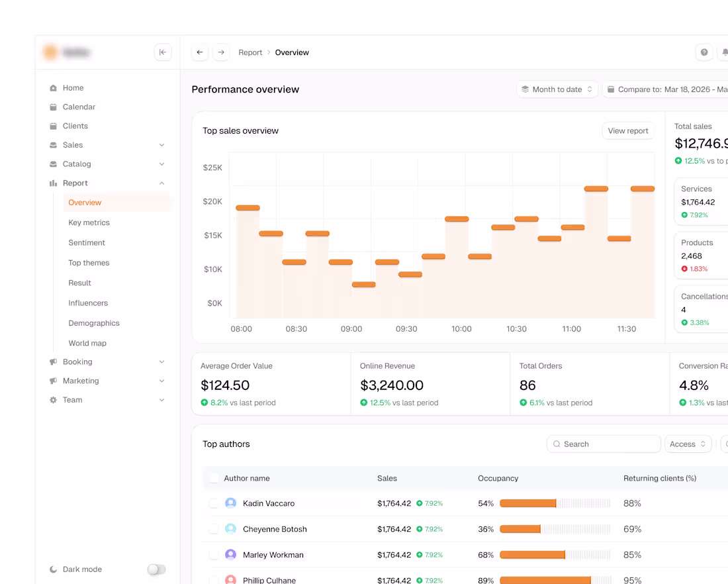Screen dimensions: 728x584
Task: Check the box for Kadin Vaccaro
Action: [x=214, y=503]
